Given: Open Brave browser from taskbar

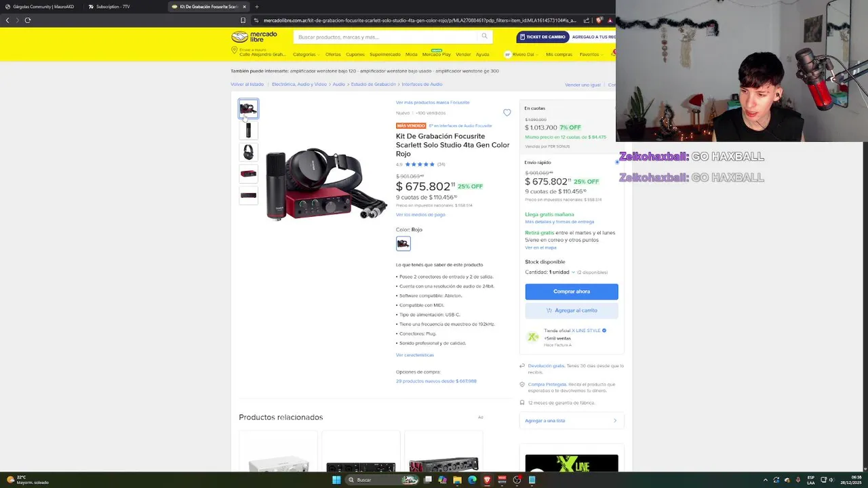Looking at the screenshot, I should pyautogui.click(x=488, y=480).
